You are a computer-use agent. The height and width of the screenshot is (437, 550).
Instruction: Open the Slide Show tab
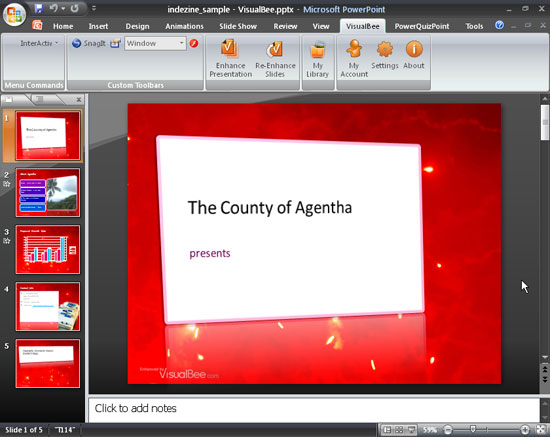pos(238,26)
